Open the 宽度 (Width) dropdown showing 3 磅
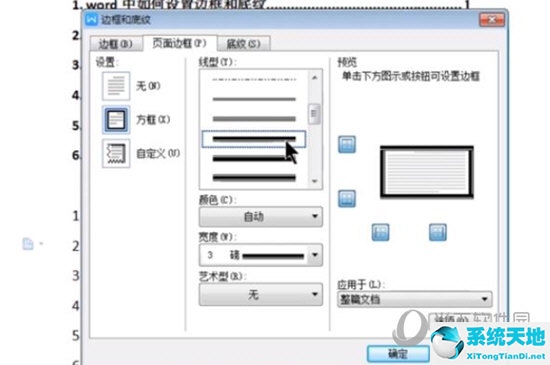The image size is (550, 365). click(261, 255)
